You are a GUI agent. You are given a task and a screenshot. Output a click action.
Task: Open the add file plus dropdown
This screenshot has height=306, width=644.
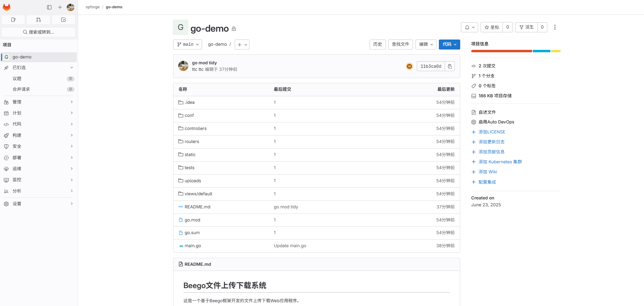click(x=242, y=44)
